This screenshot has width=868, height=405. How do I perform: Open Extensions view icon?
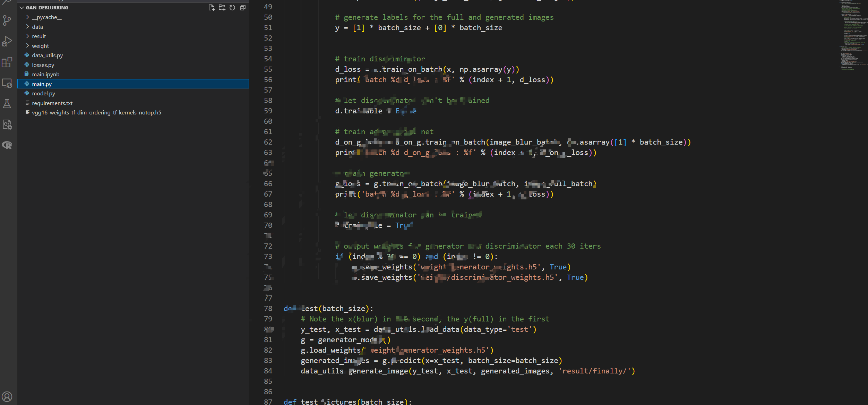pyautogui.click(x=7, y=62)
